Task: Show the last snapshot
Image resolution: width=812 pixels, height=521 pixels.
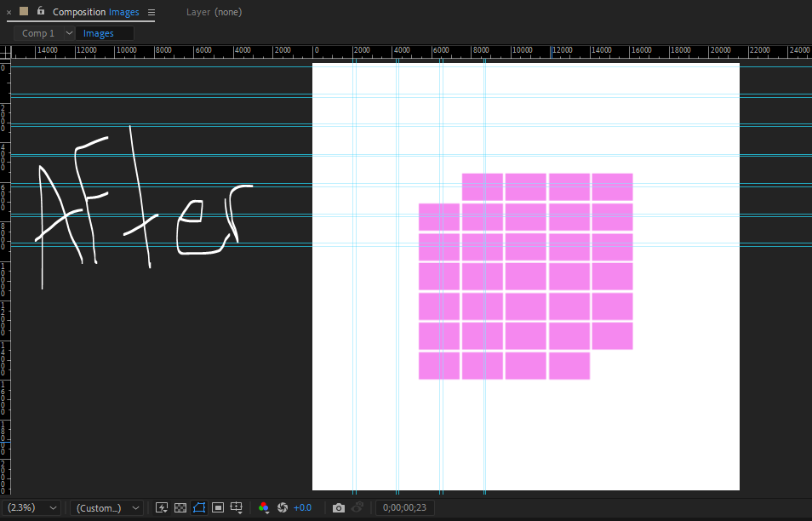Action: click(x=358, y=507)
